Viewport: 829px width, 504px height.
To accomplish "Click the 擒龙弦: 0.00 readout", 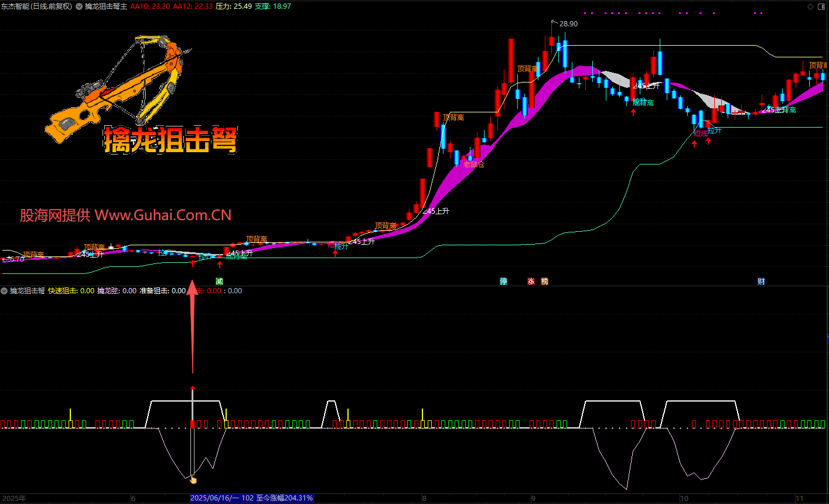I will coord(117,290).
